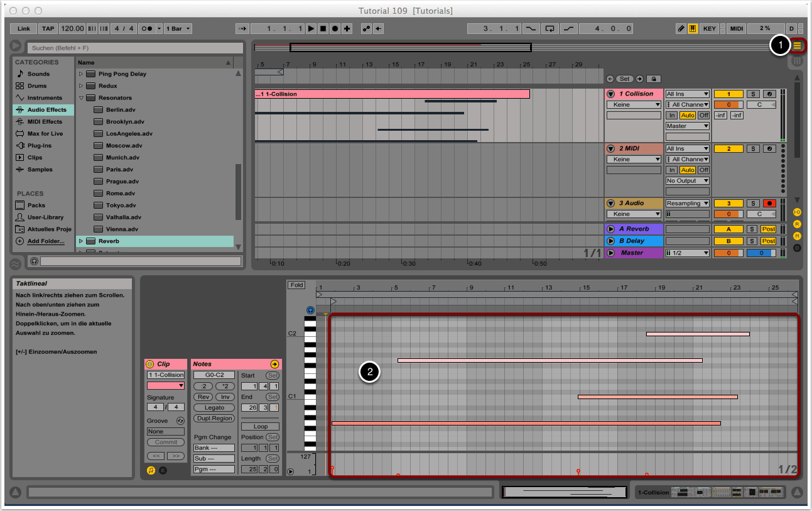Screen dimensions: 812x511
Task: Click the MIDI editor preview headphone icon
Action: (x=310, y=310)
